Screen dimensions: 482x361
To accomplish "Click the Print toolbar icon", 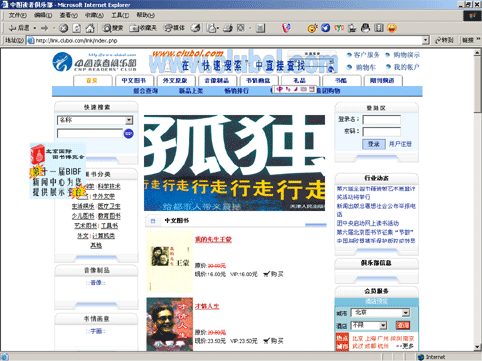I will coord(228,28).
